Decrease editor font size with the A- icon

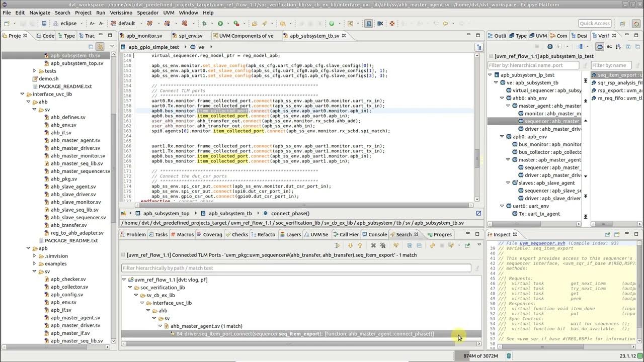coord(101,23)
